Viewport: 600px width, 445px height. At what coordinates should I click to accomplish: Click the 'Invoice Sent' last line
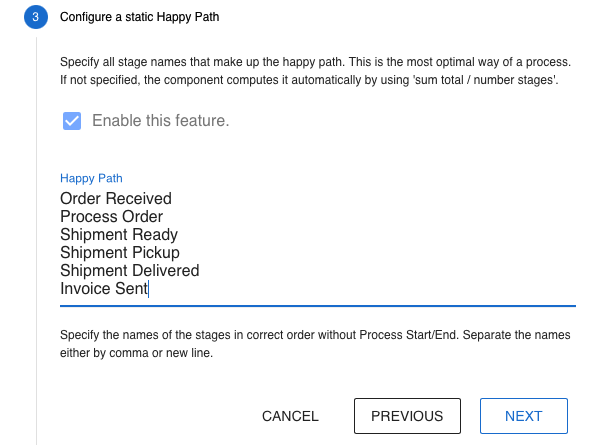point(104,289)
